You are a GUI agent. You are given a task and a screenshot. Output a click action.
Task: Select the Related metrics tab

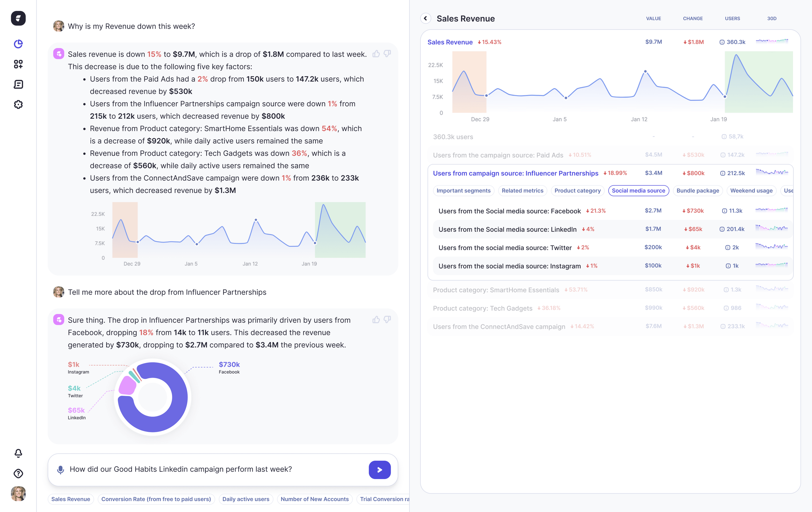coord(522,190)
